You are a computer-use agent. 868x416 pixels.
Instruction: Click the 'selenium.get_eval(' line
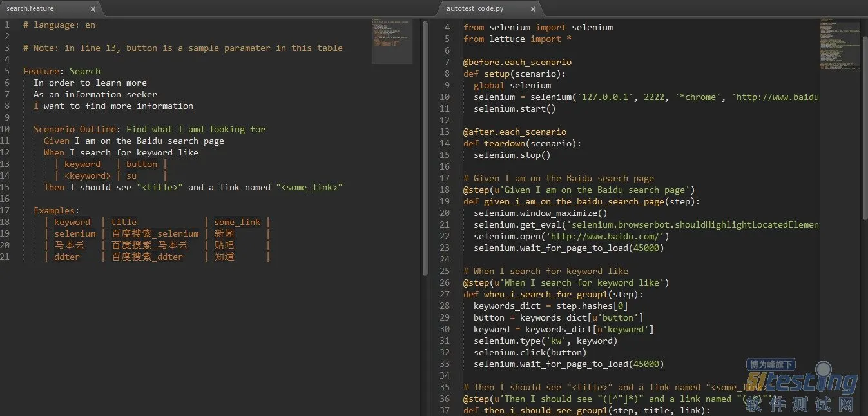pyautogui.click(x=646, y=224)
